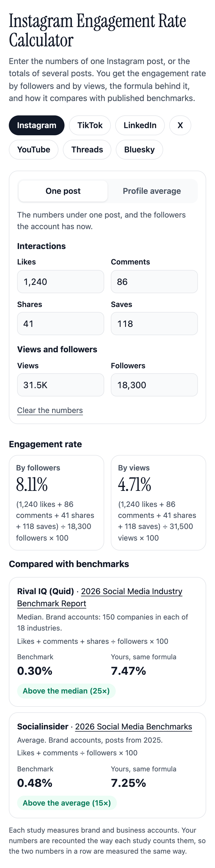The width and height of the screenshot is (215, 868).
Task: Click the Followers input field
Action: pos(154,385)
